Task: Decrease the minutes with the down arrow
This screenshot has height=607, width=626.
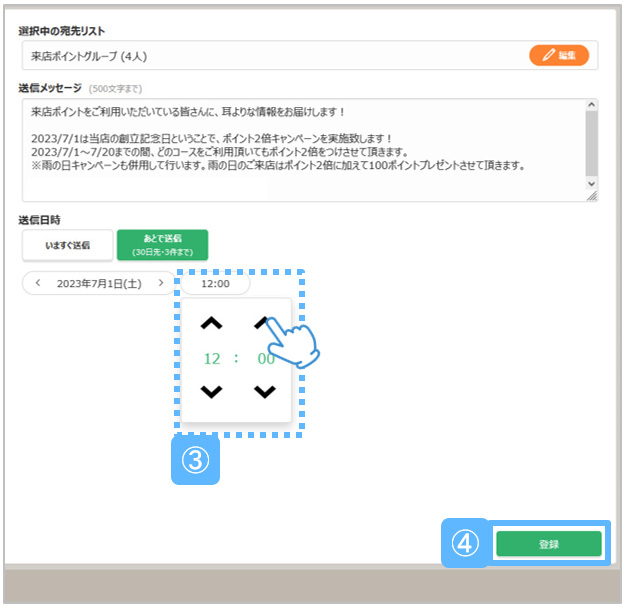Action: pyautogui.click(x=264, y=391)
